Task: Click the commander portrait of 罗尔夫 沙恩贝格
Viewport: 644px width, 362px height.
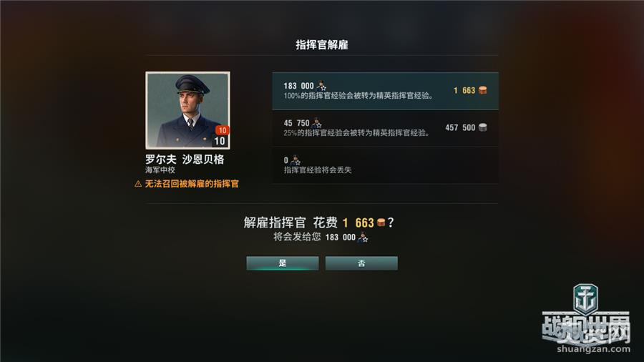Action: (187, 110)
